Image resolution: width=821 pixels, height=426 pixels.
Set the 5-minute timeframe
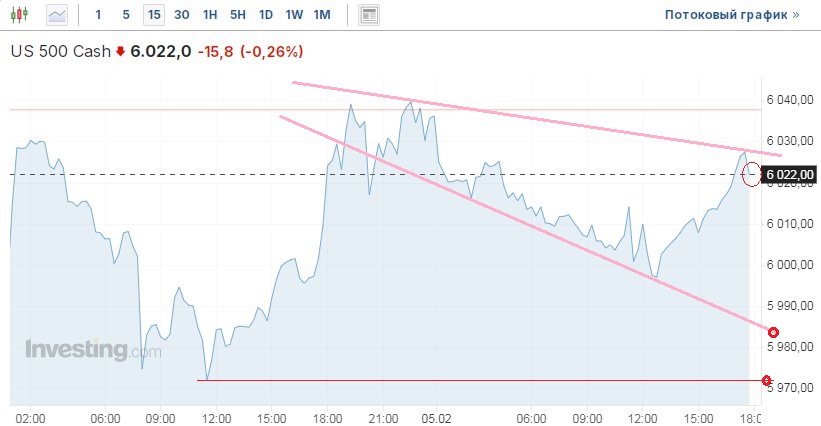(125, 15)
